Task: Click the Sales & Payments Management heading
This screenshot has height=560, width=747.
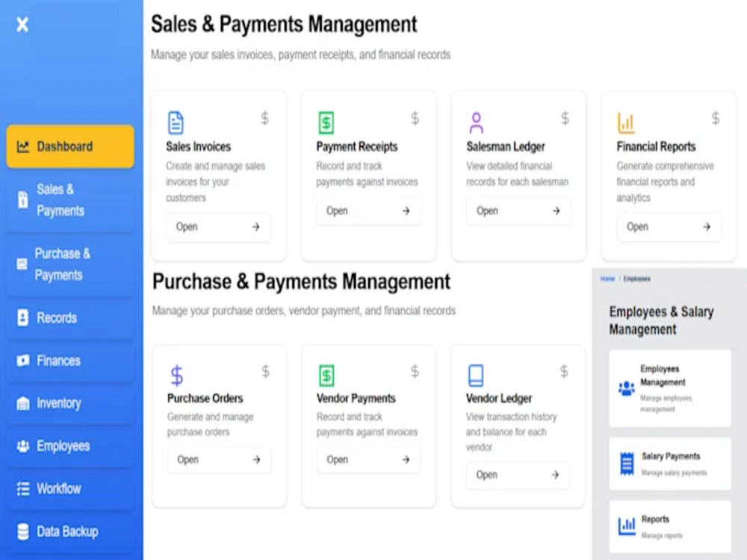Action: (284, 25)
